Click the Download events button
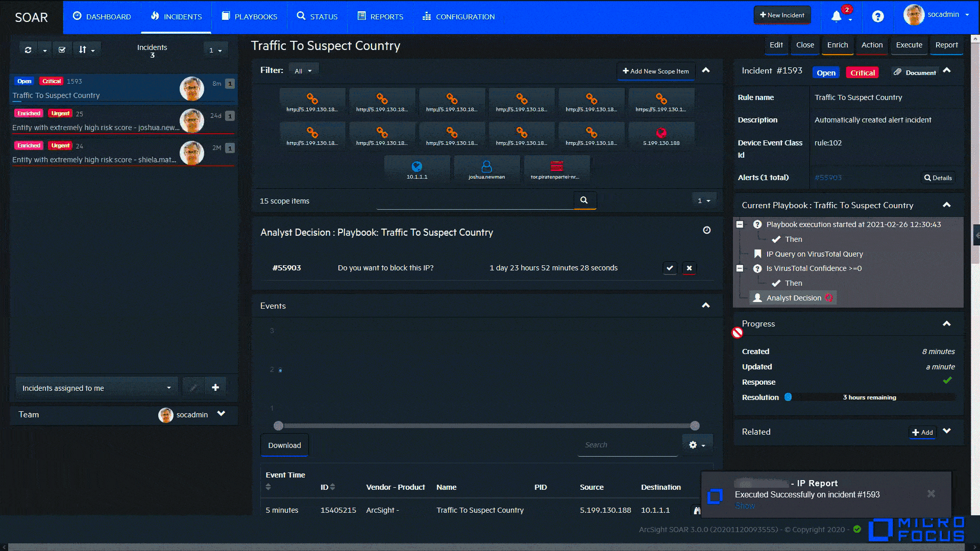The height and width of the screenshot is (551, 980). [284, 445]
